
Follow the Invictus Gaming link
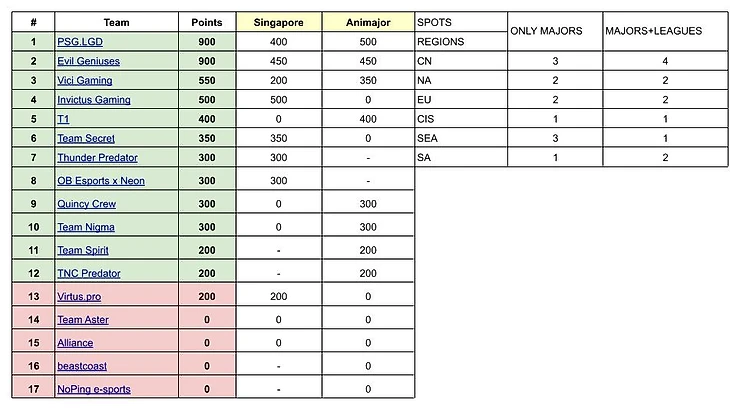(94, 100)
